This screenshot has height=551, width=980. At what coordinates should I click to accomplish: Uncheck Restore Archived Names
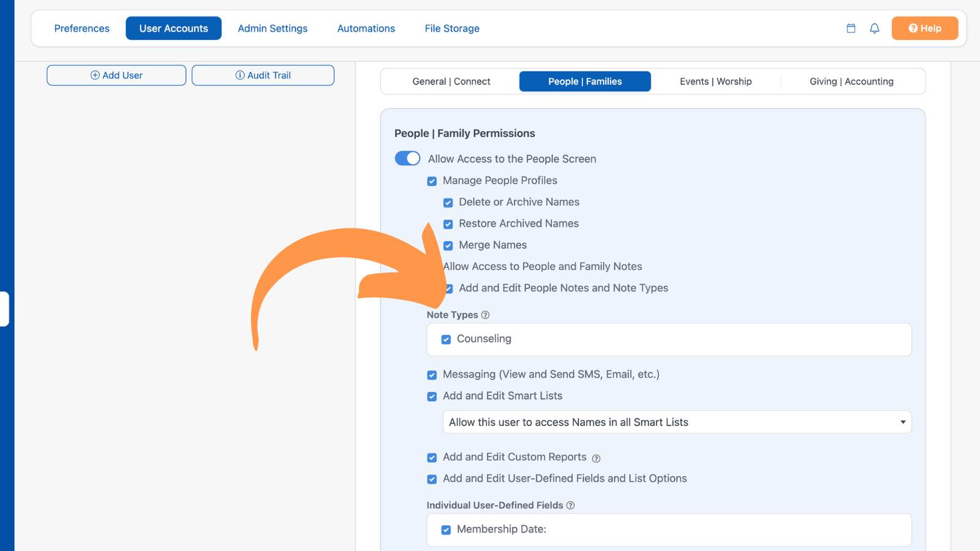pos(448,224)
